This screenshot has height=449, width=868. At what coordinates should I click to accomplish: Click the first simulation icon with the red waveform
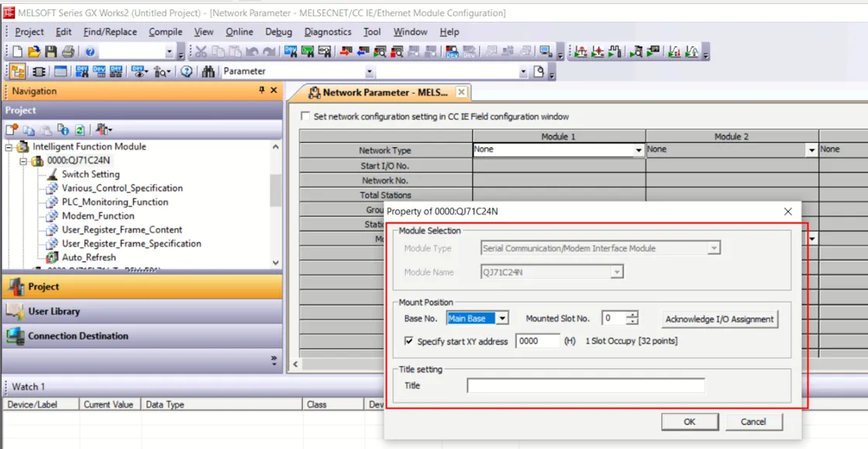click(580, 52)
